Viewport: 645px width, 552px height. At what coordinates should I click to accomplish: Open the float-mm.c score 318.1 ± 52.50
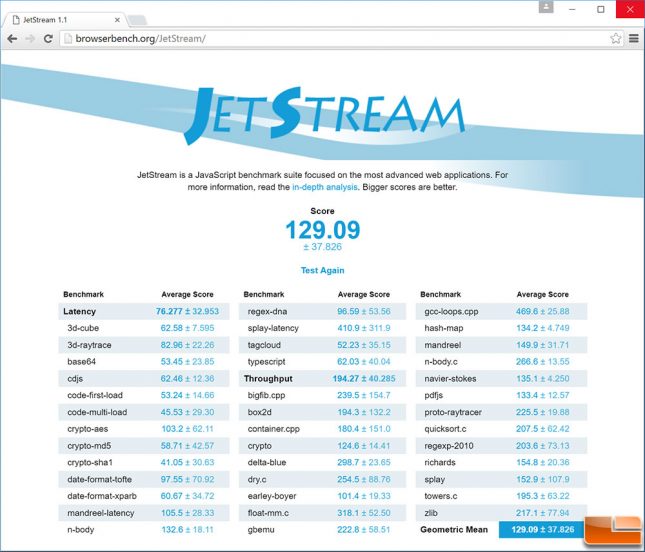(364, 513)
